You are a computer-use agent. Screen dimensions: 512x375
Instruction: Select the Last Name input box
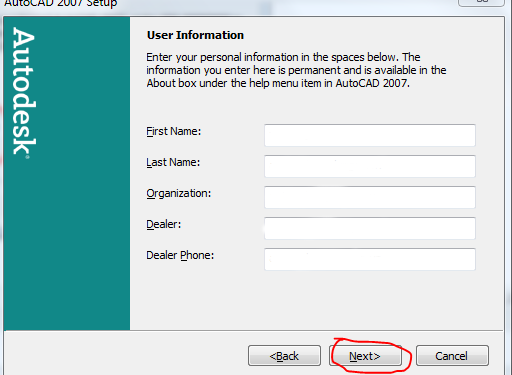[370, 166]
